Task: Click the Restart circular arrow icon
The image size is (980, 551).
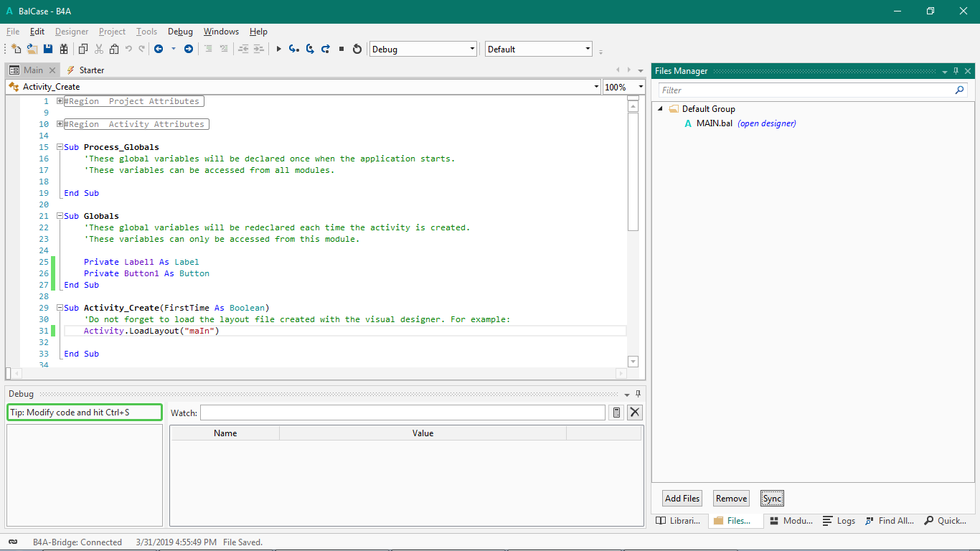Action: coord(357,49)
